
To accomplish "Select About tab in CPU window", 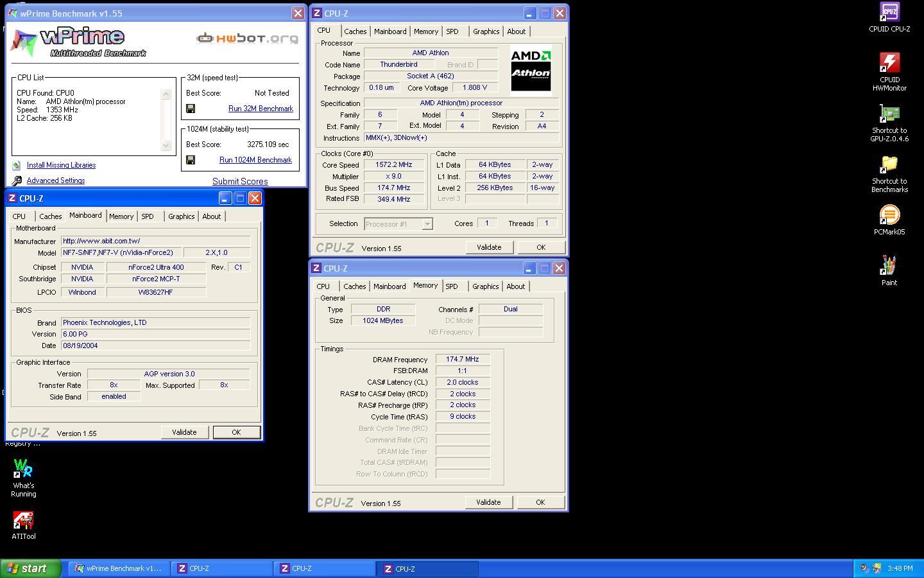I will coord(516,31).
